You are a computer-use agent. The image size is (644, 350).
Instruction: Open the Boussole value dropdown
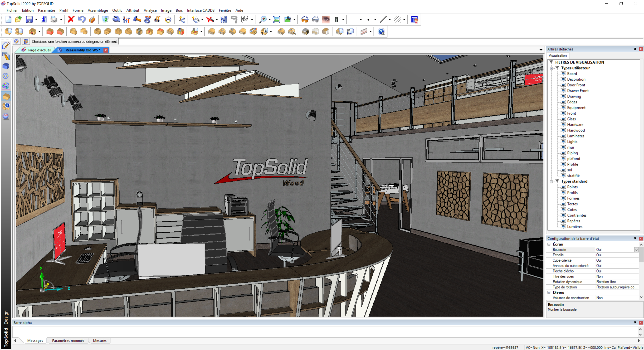pyautogui.click(x=636, y=250)
